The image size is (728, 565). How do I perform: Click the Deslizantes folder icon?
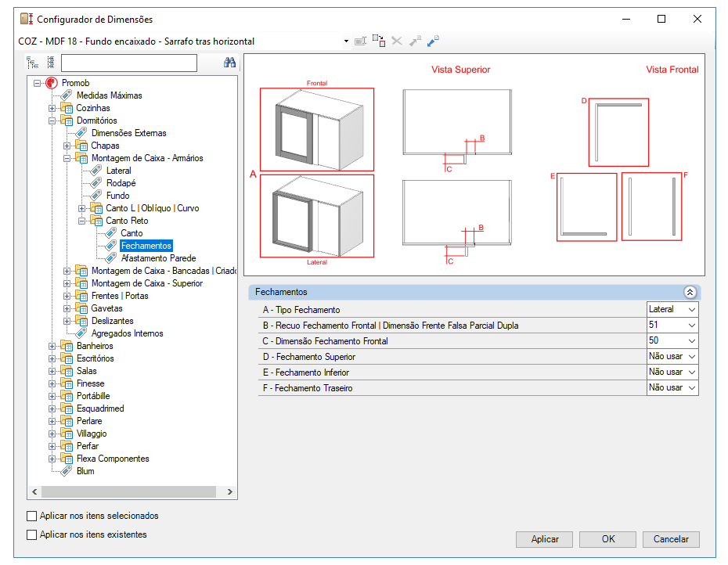(x=81, y=321)
